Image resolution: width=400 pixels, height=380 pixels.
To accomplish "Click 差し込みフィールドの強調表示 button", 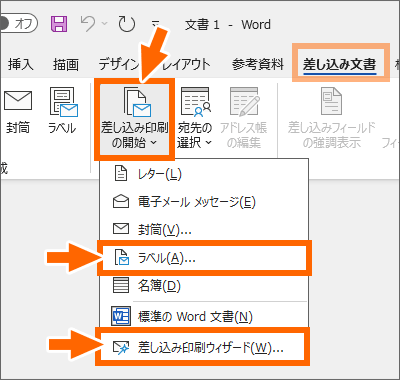I will (x=331, y=117).
